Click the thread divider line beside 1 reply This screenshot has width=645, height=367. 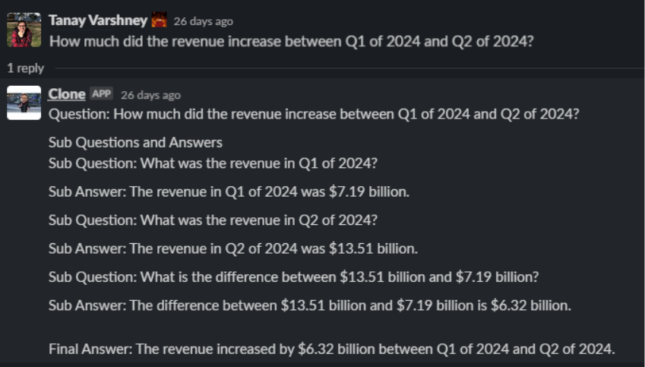pos(349,68)
